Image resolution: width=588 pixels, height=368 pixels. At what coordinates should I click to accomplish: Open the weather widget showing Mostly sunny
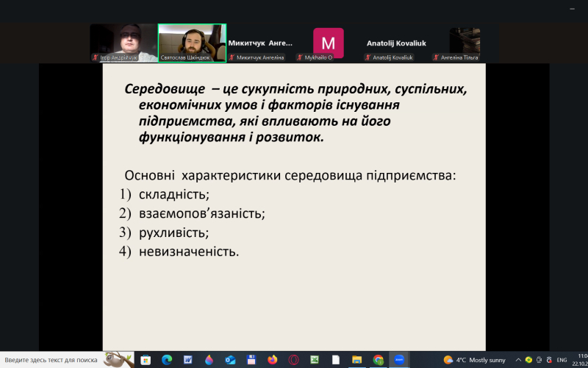coord(474,360)
